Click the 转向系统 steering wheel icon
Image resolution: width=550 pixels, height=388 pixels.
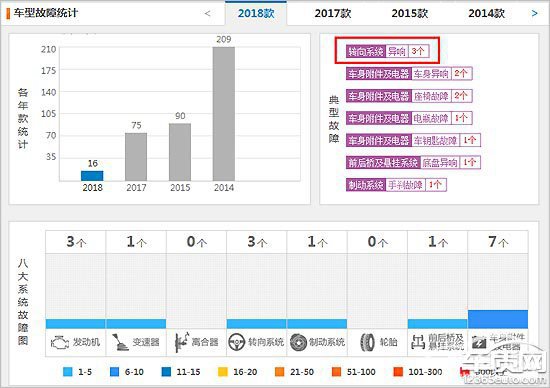236,342
